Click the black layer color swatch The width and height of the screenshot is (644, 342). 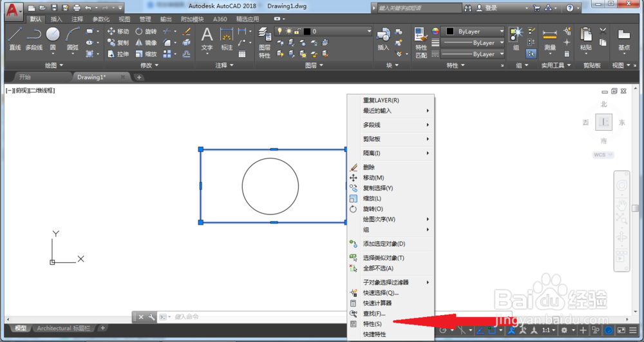307,31
